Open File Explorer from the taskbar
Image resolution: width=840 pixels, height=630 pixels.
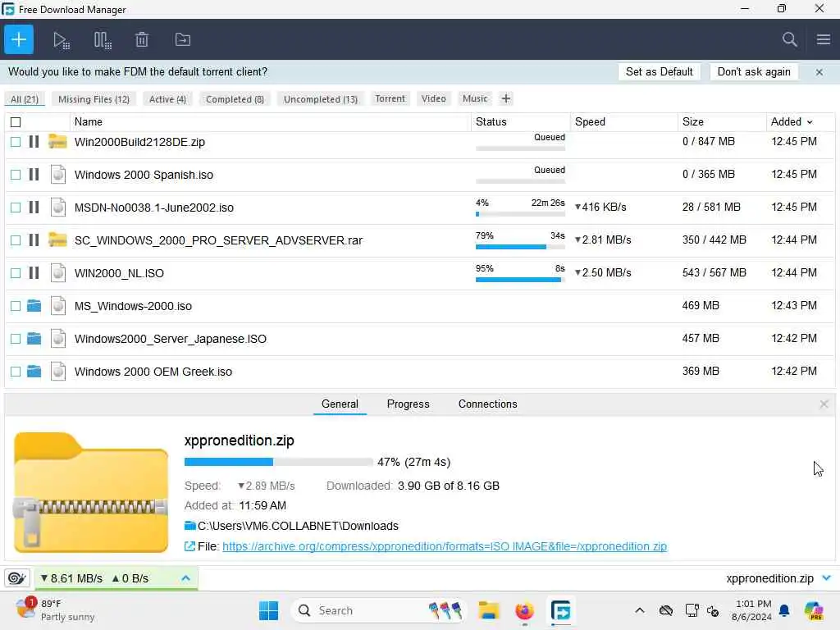pyautogui.click(x=489, y=610)
